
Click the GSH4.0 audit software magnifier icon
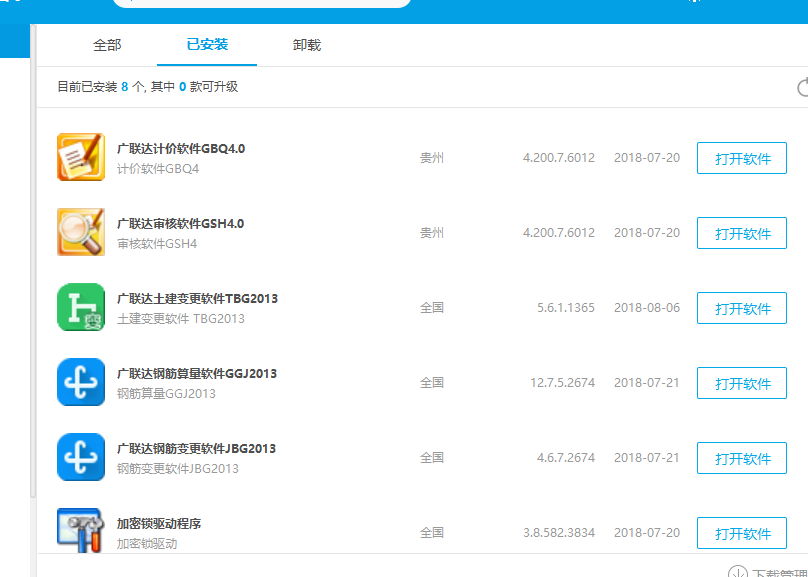click(x=81, y=232)
